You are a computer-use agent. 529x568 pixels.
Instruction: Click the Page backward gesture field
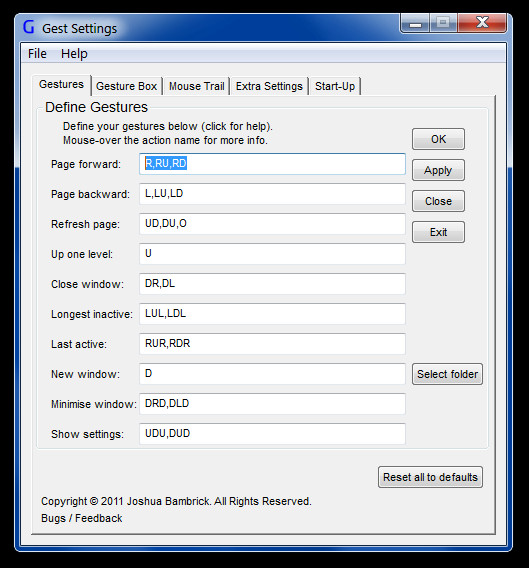[x=272, y=194]
